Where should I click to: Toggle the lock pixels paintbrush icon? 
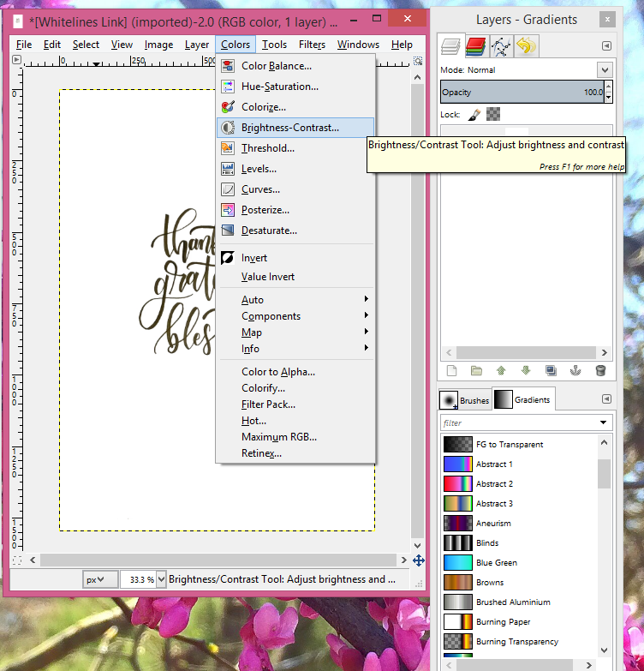474,114
